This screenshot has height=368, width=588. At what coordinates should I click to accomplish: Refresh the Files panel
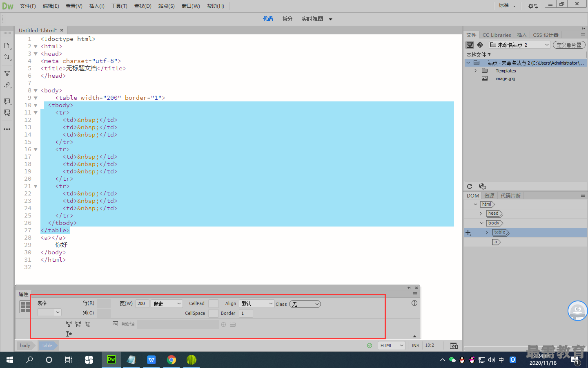point(470,186)
